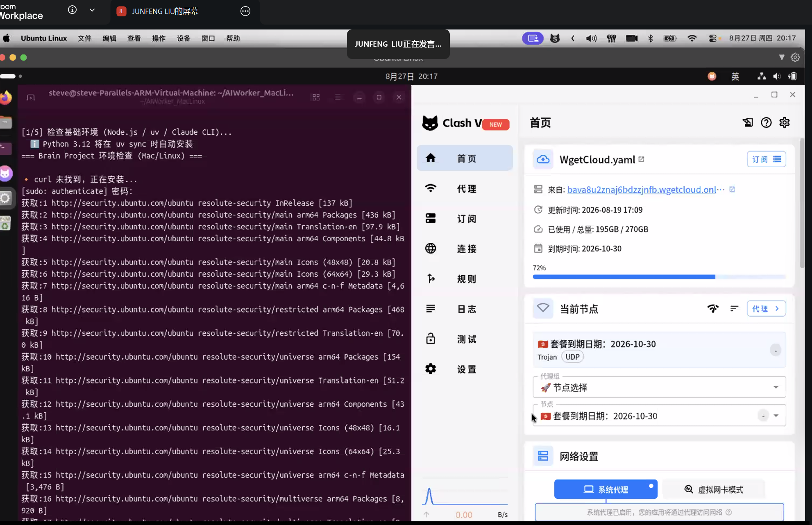This screenshot has height=525, width=812.
Task: Open the Wi-Fi icon in macOS menu bar
Action: pos(692,38)
